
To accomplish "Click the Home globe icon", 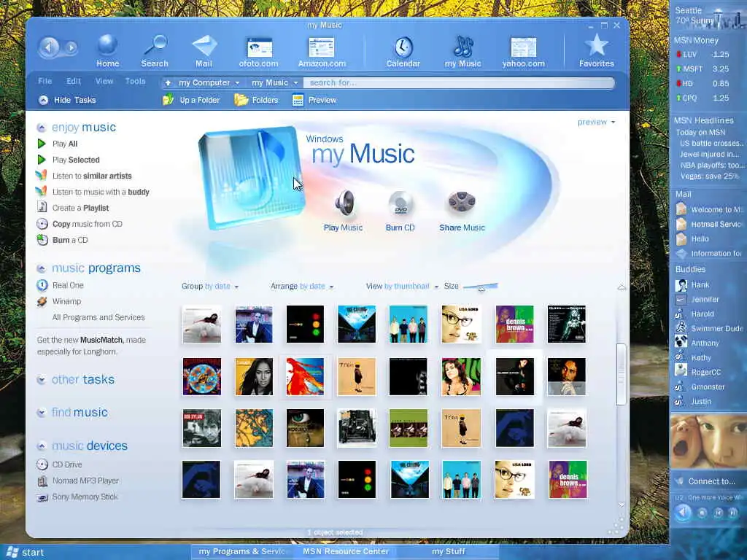I will point(107,46).
